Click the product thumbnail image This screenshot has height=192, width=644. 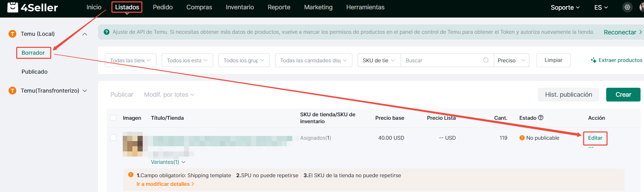click(133, 144)
